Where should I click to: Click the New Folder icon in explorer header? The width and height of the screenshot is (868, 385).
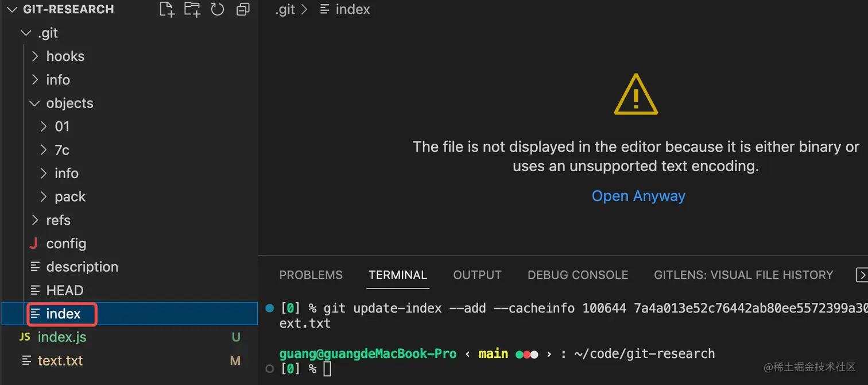coord(192,9)
